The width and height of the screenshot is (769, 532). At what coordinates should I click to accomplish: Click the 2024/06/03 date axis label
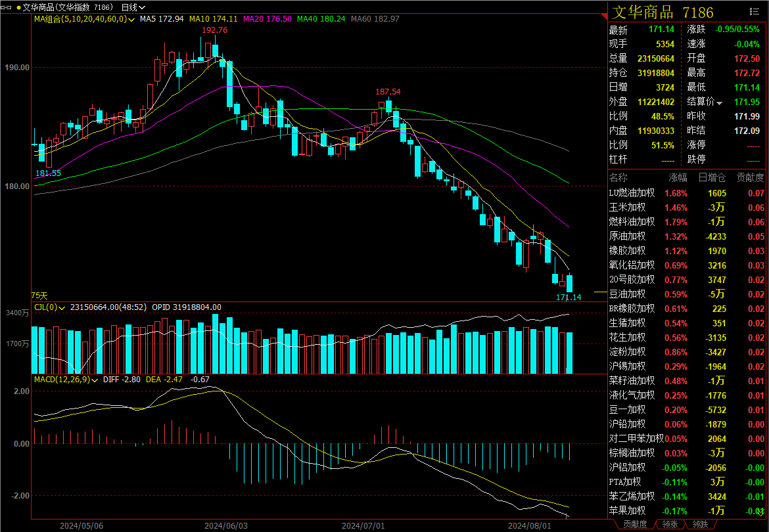[x=226, y=526]
